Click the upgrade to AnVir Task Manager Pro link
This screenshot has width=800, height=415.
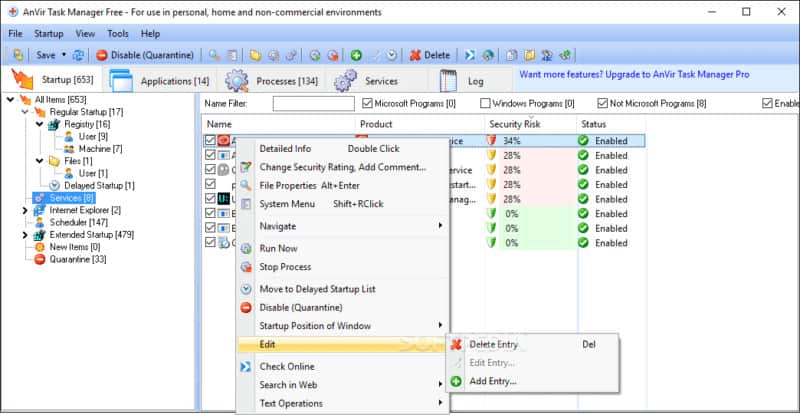coord(634,75)
